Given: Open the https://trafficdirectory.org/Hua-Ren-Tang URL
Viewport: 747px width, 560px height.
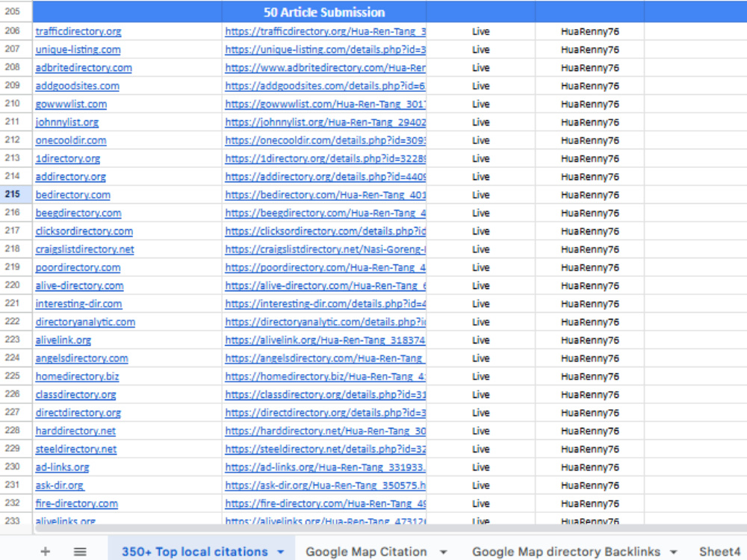Looking at the screenshot, I should coord(326,31).
